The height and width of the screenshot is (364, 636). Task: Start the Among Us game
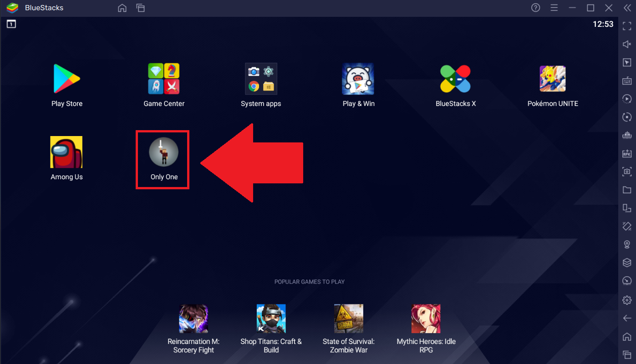tap(66, 152)
